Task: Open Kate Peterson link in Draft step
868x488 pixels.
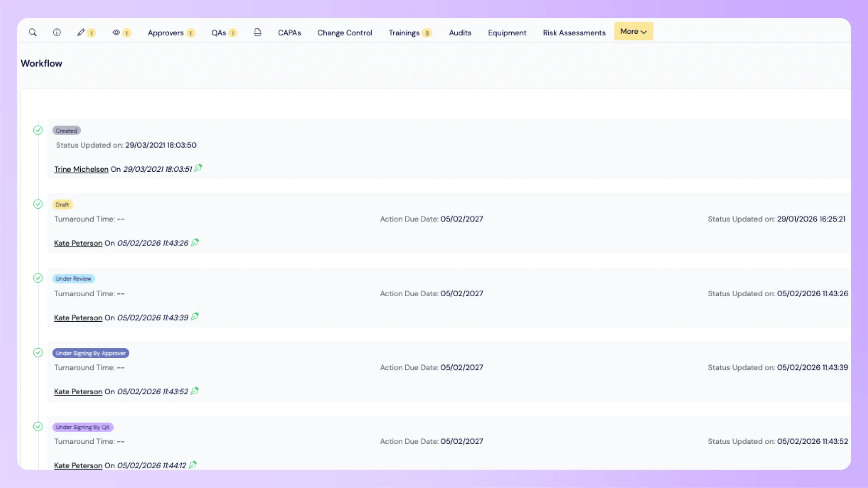Action: coord(78,243)
